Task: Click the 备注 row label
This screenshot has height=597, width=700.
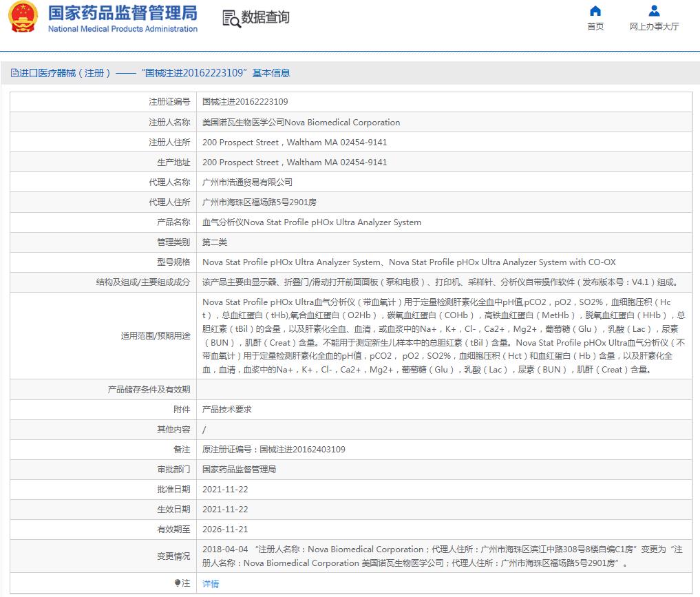Action: 182,449
